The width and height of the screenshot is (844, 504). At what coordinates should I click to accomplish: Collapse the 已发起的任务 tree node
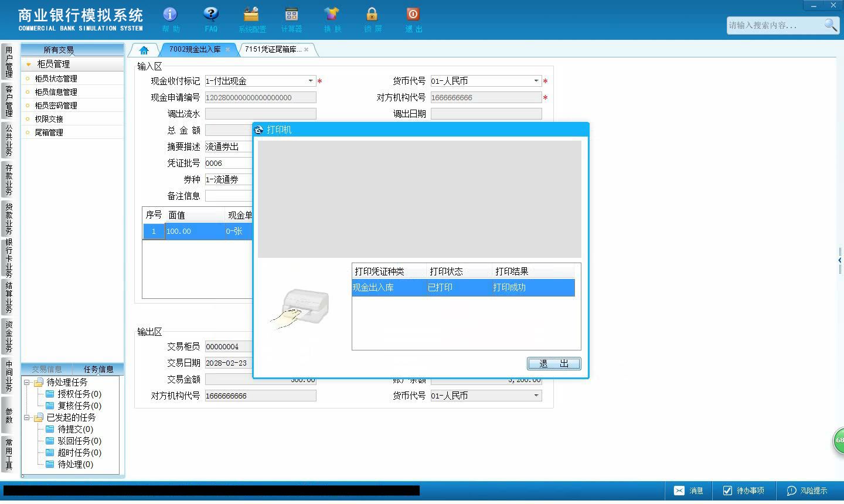click(27, 417)
